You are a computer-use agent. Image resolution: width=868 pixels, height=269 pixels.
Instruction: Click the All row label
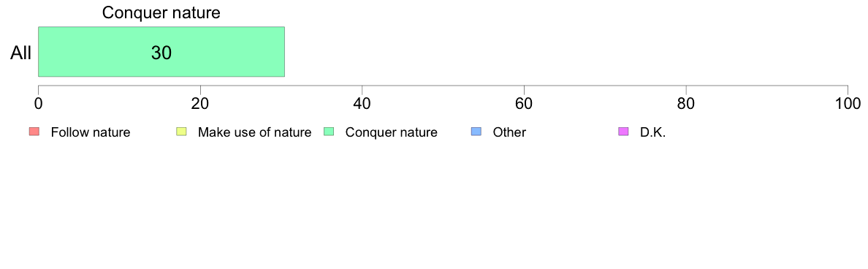tap(21, 53)
